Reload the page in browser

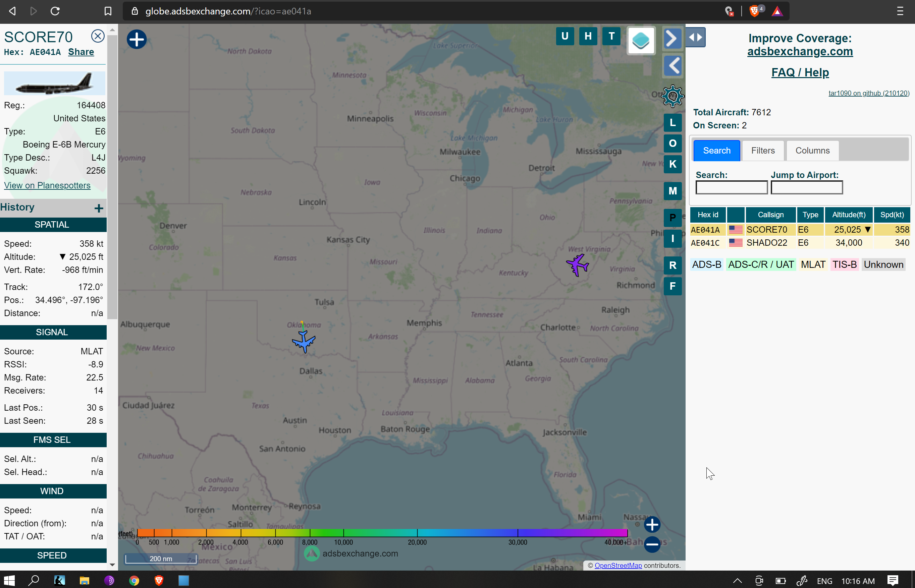[x=55, y=11]
